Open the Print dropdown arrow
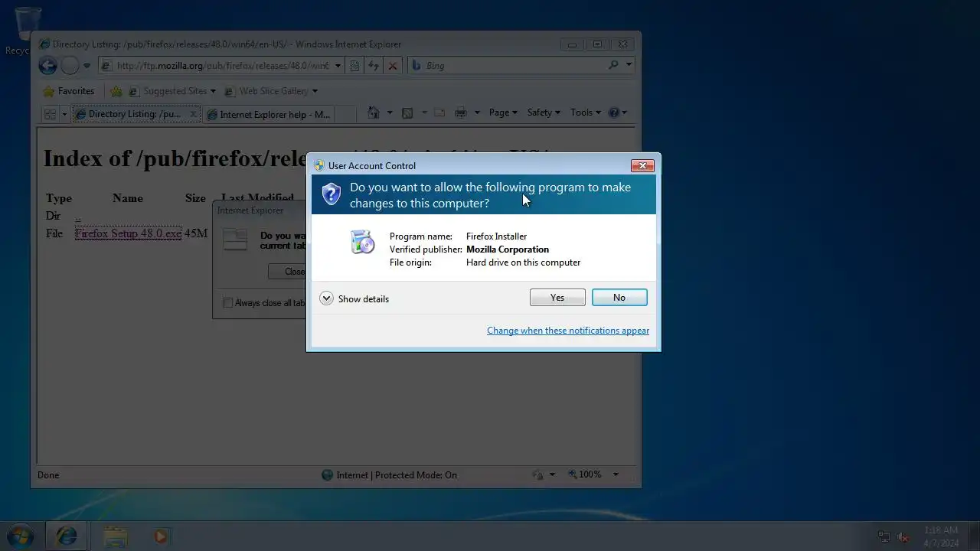The width and height of the screenshot is (980, 551). 476,112
